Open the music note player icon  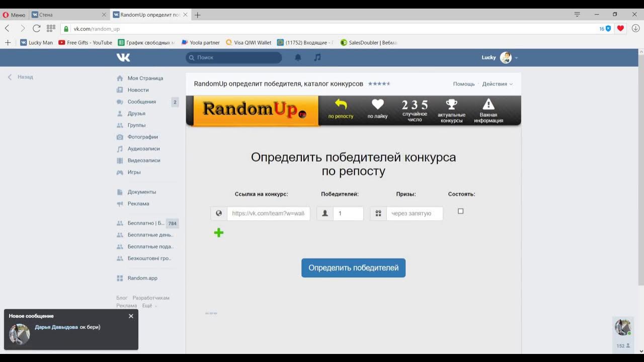coord(317,57)
